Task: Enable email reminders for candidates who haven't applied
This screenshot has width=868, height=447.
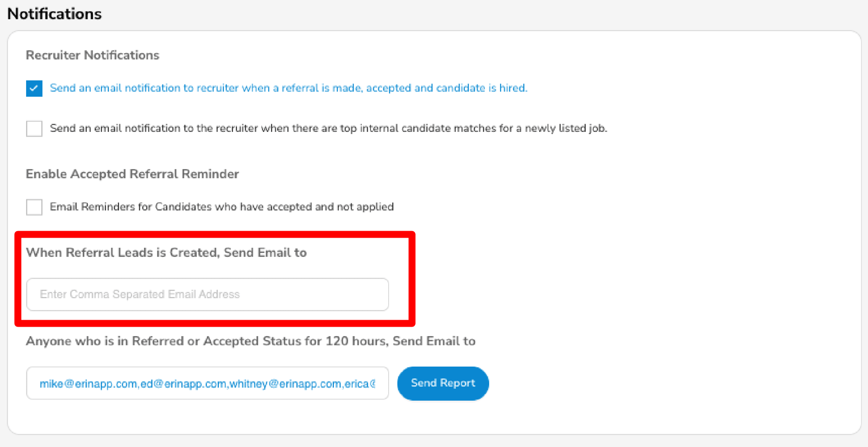Action: click(34, 207)
